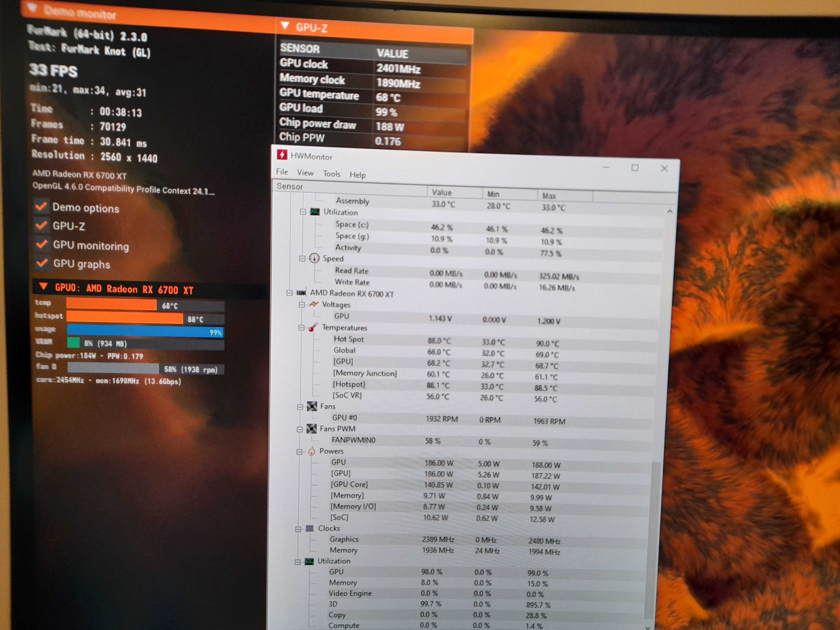The width and height of the screenshot is (840, 630).
Task: Click the HWMonitor scrollbar up arrow
Action: 670,211
